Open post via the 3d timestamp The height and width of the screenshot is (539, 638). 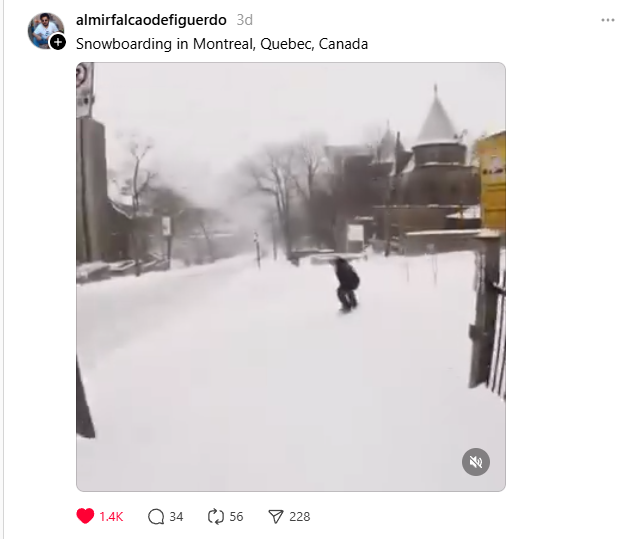[245, 20]
